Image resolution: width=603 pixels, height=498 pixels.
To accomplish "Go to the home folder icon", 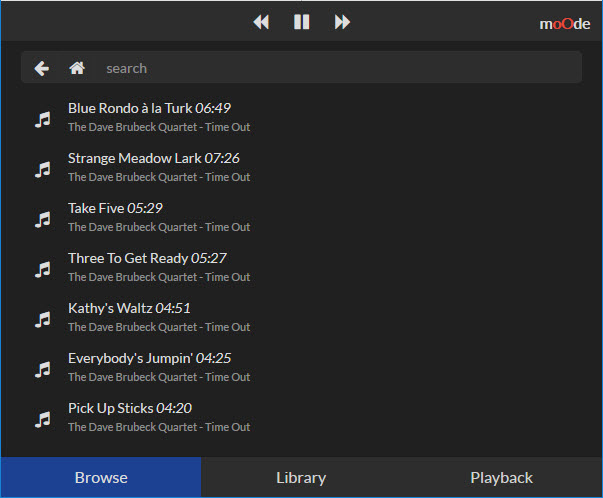I will 77,68.
